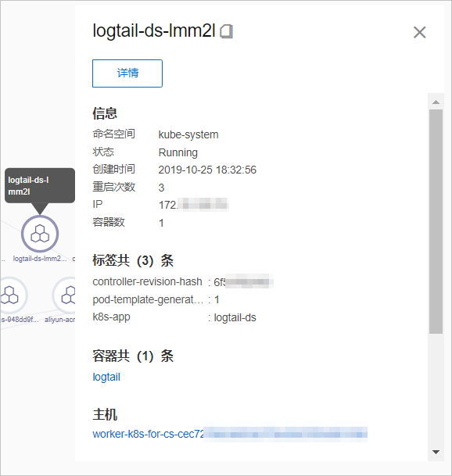Click the scrollbar down arrow
This screenshot has height=476, width=452.
point(436,452)
